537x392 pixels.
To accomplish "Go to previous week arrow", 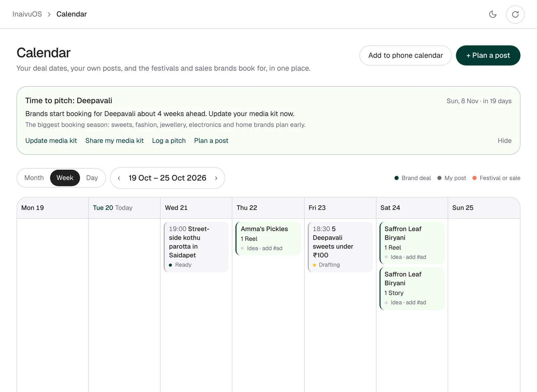I will [119, 178].
